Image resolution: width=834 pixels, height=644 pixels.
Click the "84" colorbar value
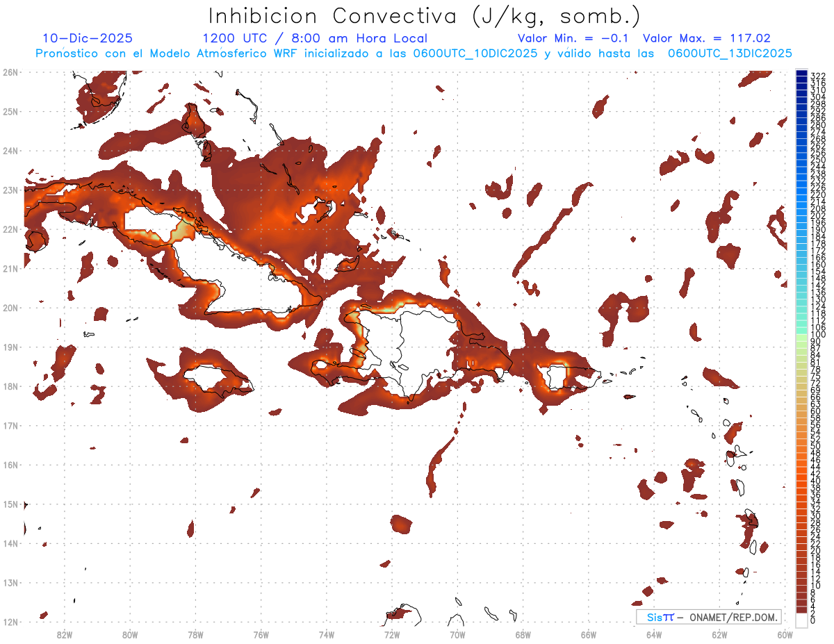click(816, 356)
